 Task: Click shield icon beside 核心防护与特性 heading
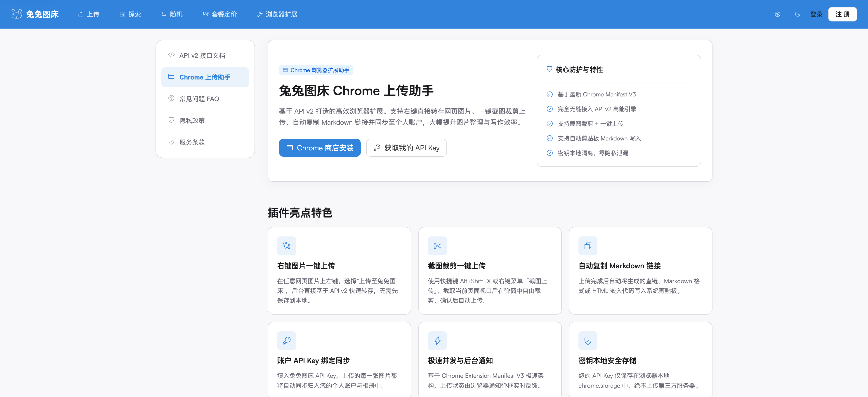point(549,69)
